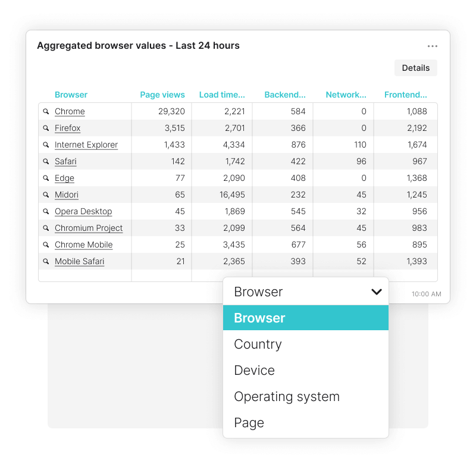Click the Chrome Mobile browser link
The height and width of the screenshot is (476, 476).
coord(83,245)
